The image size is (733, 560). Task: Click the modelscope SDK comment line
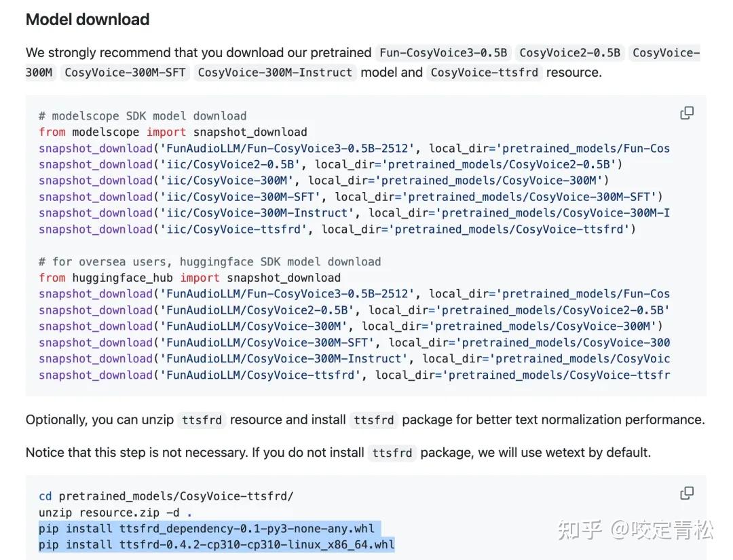pos(143,116)
